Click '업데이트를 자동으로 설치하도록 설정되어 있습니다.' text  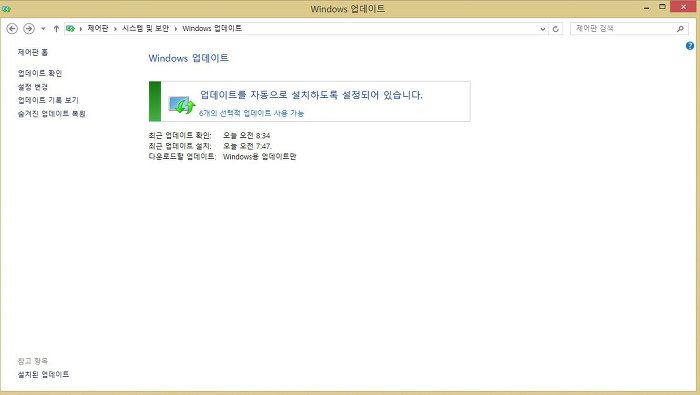point(311,95)
